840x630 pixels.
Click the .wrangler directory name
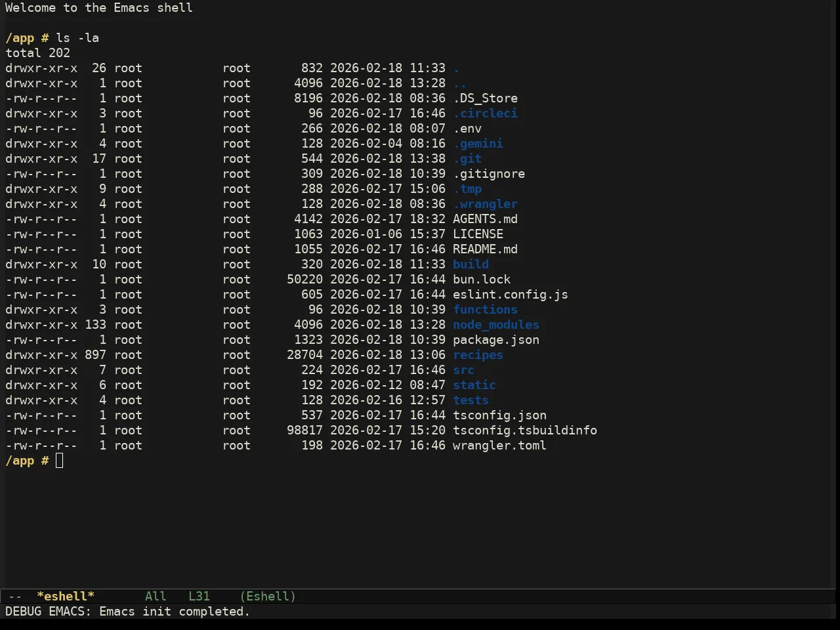point(485,203)
